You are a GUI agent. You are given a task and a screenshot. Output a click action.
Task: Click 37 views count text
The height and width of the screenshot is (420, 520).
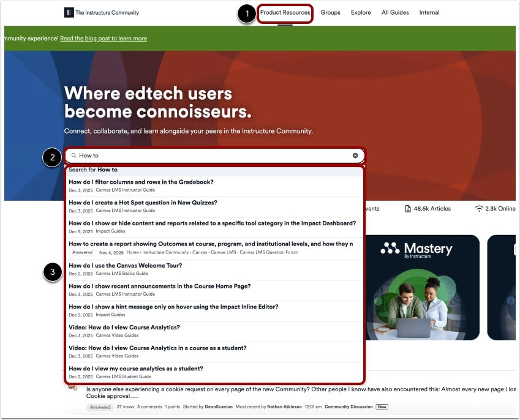pos(126,407)
